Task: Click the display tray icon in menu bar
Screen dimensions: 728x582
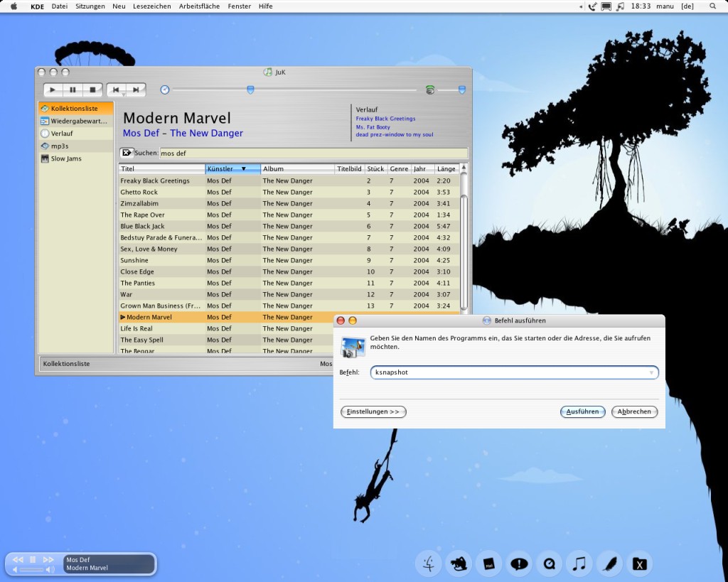Action: tap(606, 6)
